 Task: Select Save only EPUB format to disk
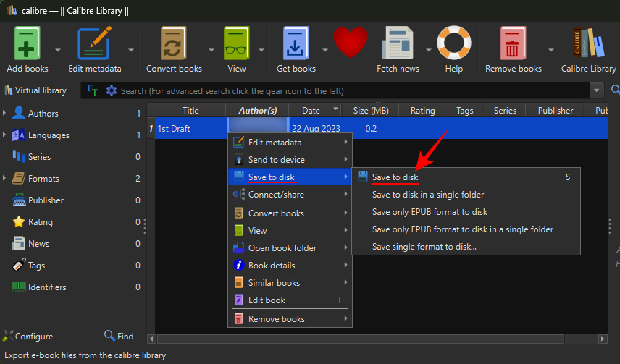pyautogui.click(x=466, y=212)
